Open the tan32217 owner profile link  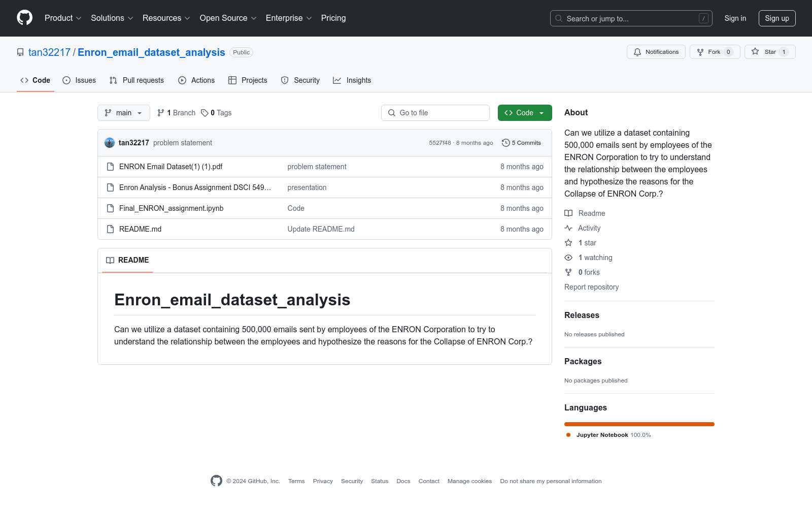pyautogui.click(x=49, y=52)
